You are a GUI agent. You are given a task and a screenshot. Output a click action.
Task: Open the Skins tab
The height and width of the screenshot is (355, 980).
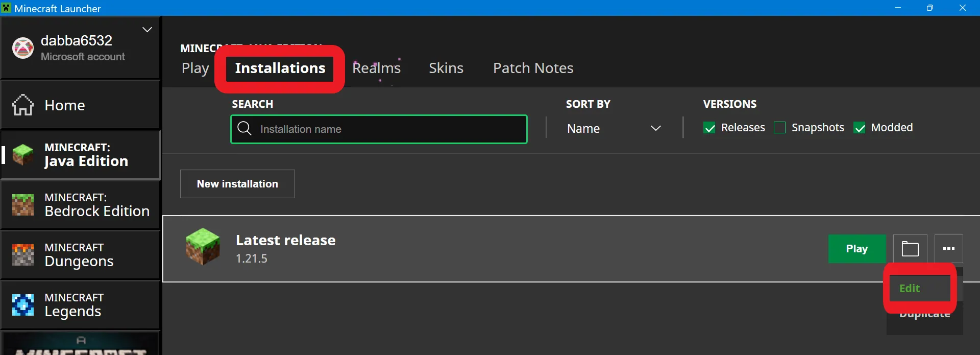[x=446, y=68]
